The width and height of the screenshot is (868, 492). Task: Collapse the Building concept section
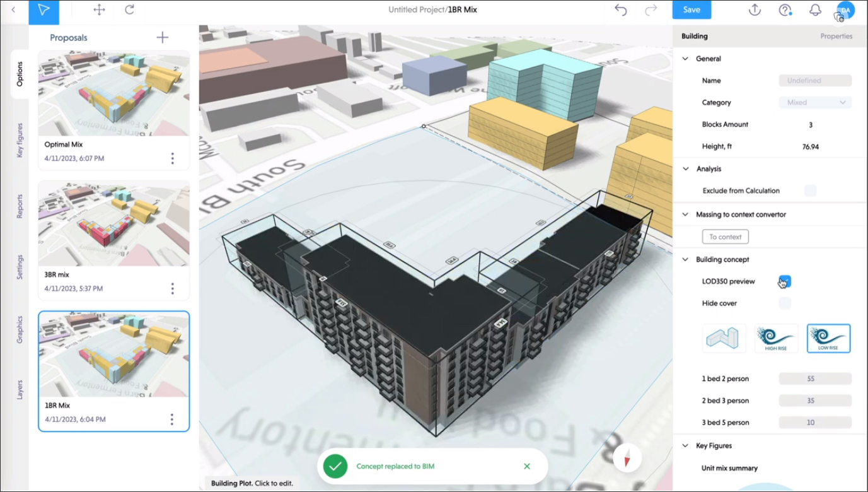click(685, 259)
